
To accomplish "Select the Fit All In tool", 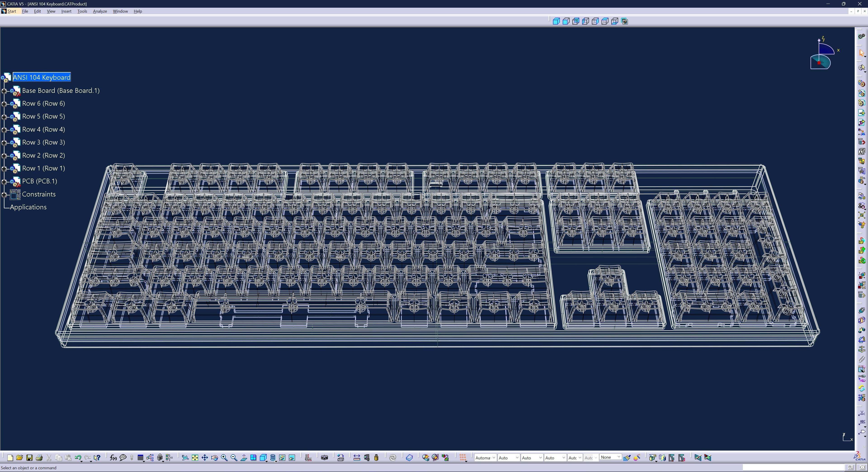I will click(195, 458).
